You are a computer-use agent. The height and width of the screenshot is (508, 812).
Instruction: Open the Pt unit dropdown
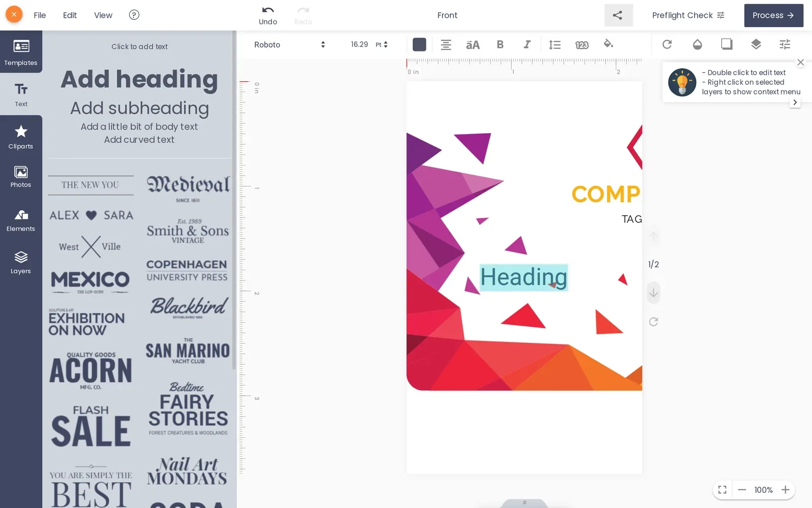click(382, 45)
